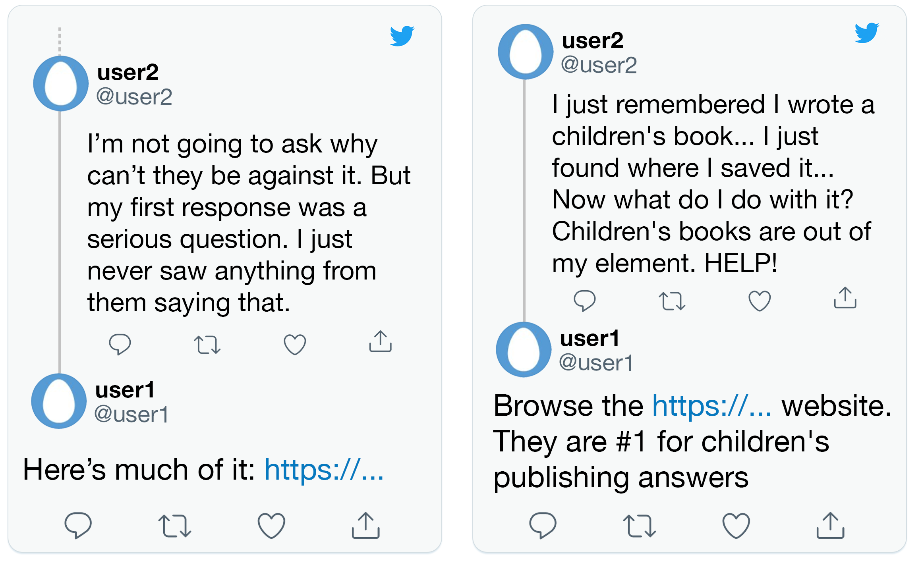Like user2's children's book tweet

(760, 301)
